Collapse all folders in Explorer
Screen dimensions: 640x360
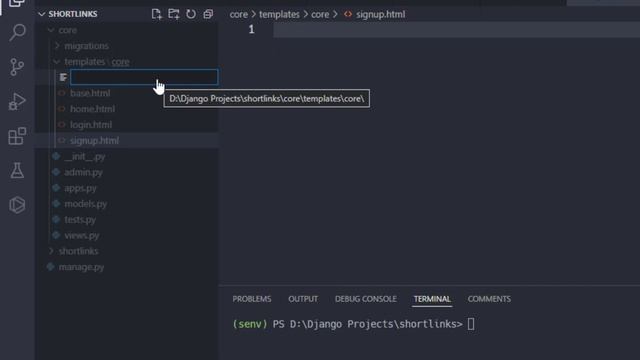coord(208,14)
